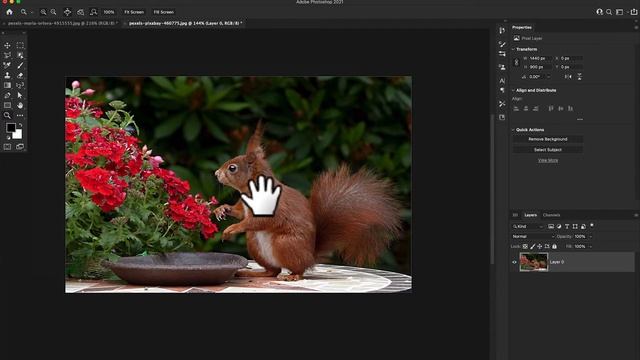Viewport: 640px width, 360px height.
Task: Filter for pixel layers
Action: click(551, 227)
